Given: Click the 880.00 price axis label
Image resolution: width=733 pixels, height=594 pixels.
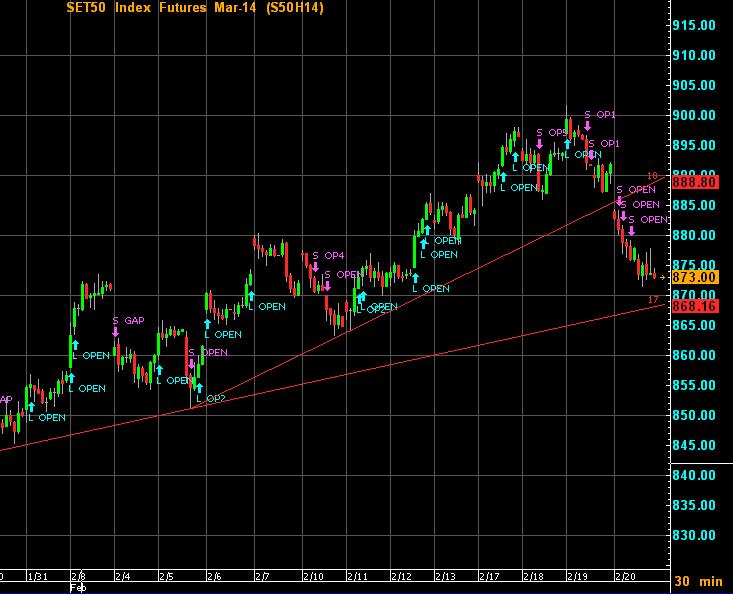Looking at the screenshot, I should pos(694,235).
